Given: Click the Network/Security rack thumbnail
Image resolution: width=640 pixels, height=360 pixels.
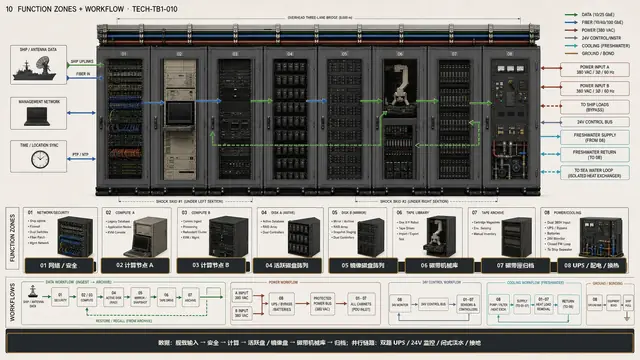Looking at the screenshot, I should coord(74,236).
